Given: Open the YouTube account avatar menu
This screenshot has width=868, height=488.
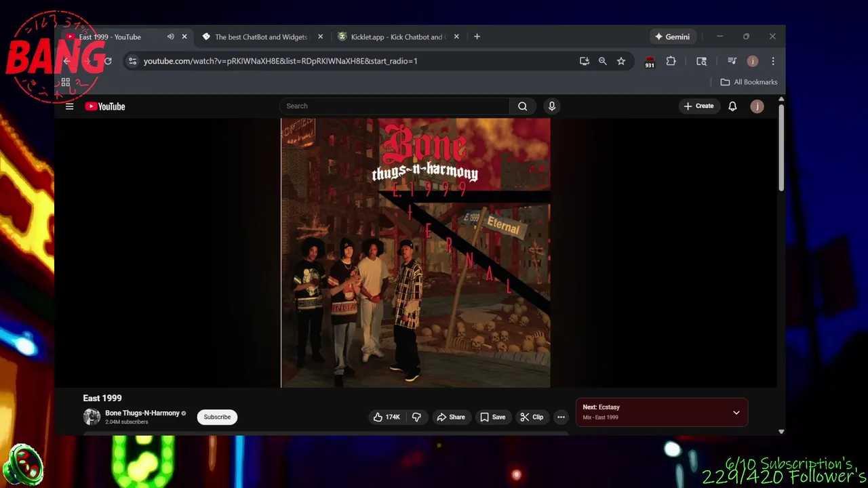Looking at the screenshot, I should (x=757, y=106).
